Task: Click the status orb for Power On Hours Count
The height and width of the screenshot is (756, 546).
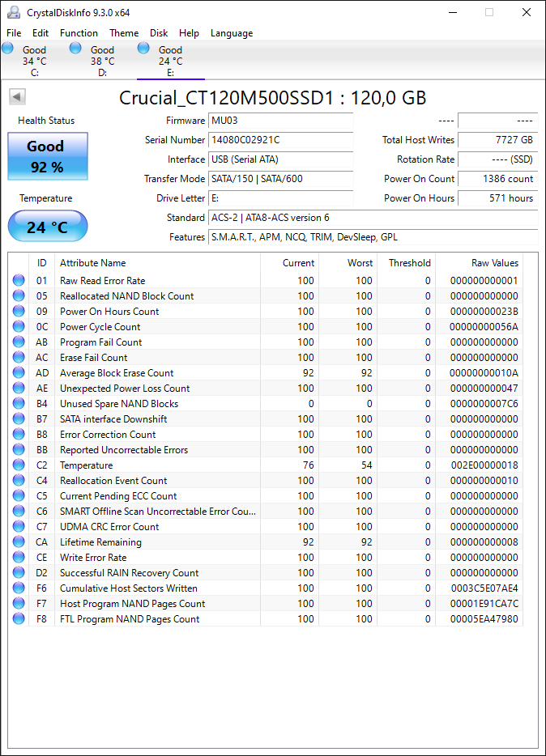Action: [19, 311]
